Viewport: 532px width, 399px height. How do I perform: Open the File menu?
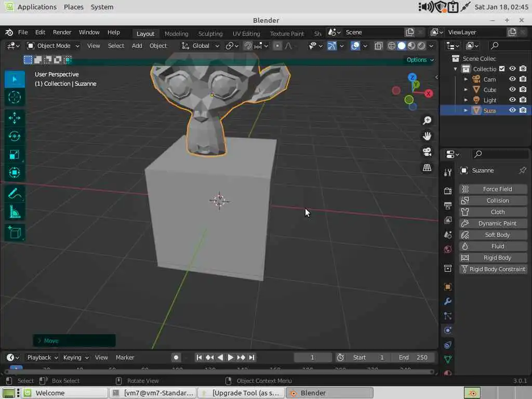(x=23, y=32)
